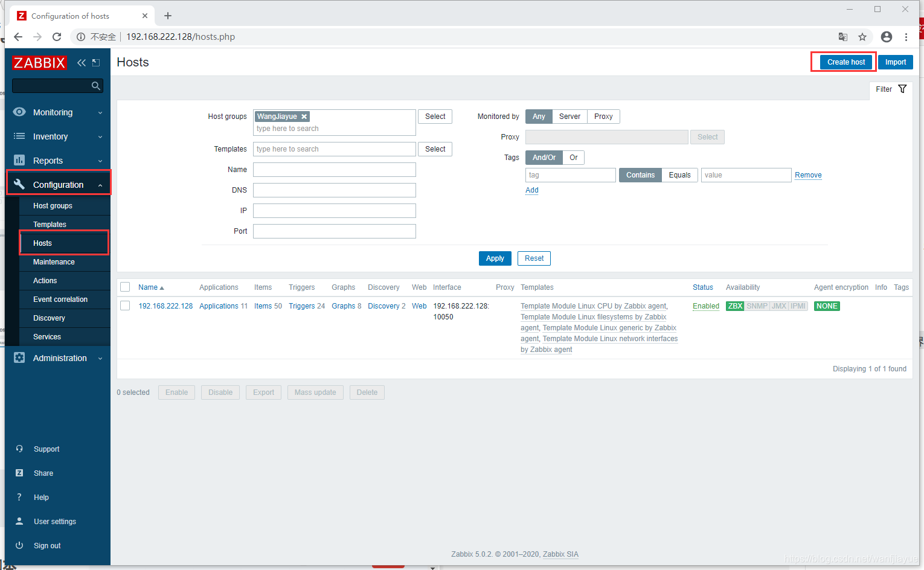The height and width of the screenshot is (570, 924).
Task: Click Select next to Host groups
Action: (x=435, y=117)
